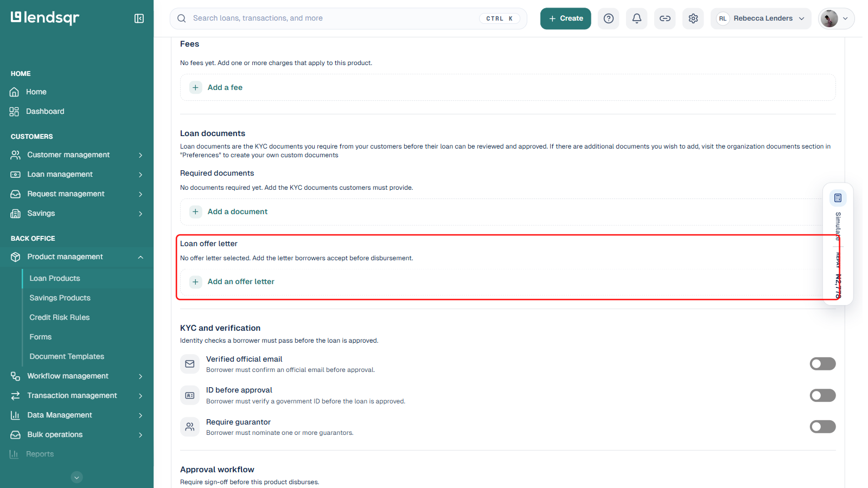Open the help question mark icon
The height and width of the screenshot is (488, 868).
coord(609,18)
